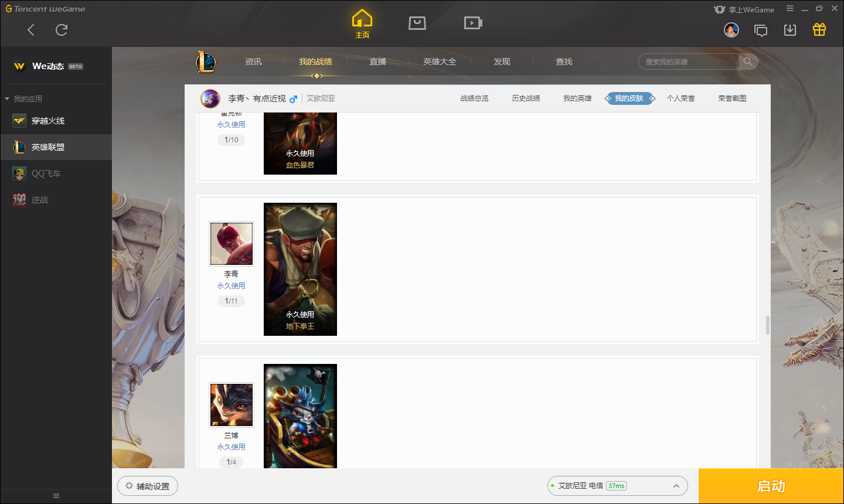Switch to 荣誉截图 sub-tab

[732, 98]
